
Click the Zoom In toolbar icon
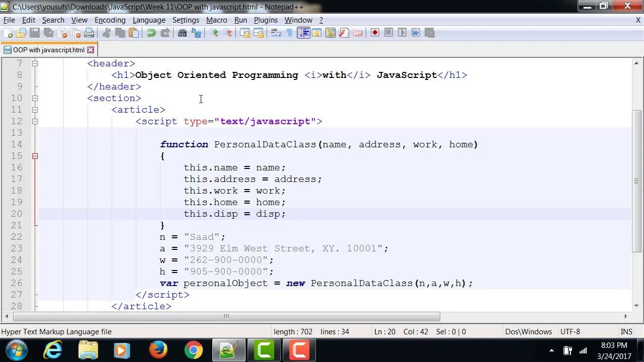(x=214, y=33)
